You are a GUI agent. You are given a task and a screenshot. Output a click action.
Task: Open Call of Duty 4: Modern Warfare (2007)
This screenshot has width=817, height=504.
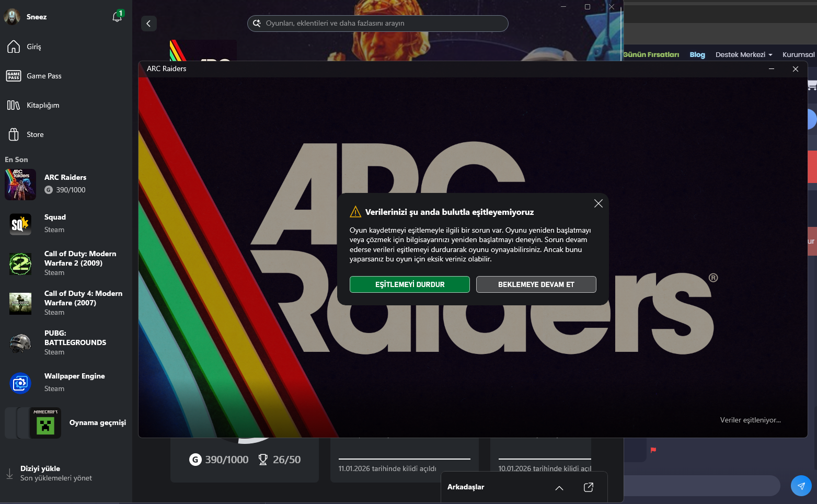click(66, 303)
